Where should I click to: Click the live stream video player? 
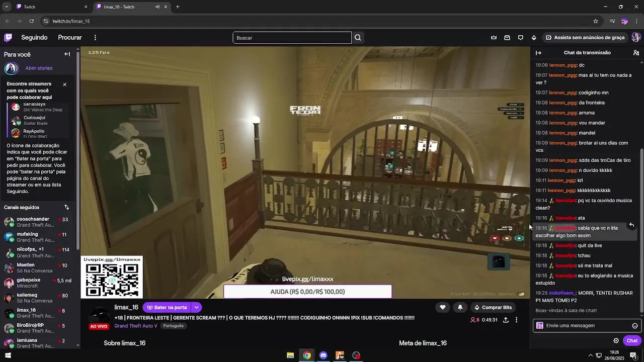point(305,172)
